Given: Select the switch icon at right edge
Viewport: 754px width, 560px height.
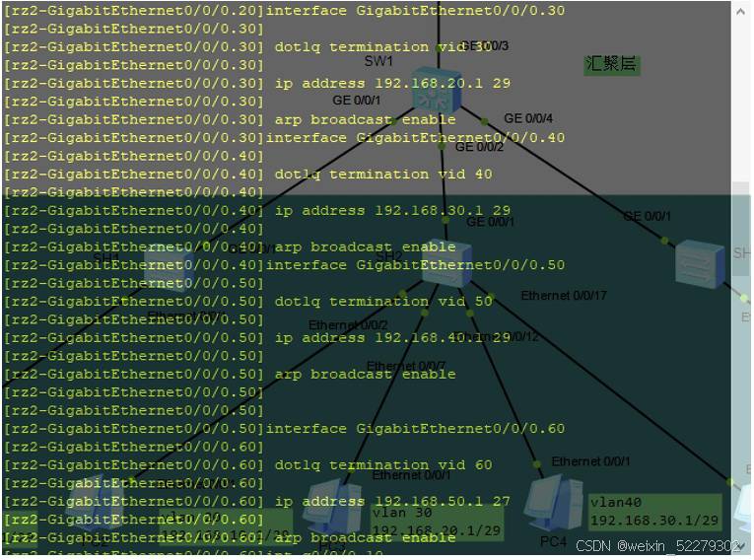Looking at the screenshot, I should pyautogui.click(x=700, y=264).
